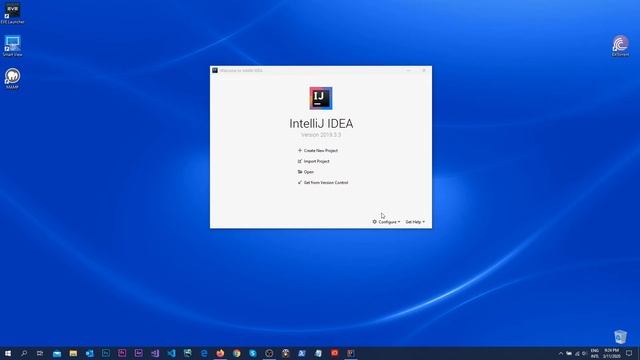Image resolution: width=640 pixels, height=360 pixels.
Task: Select the swirl-logo shortcut at desktop's right edge
Action: click(620, 46)
